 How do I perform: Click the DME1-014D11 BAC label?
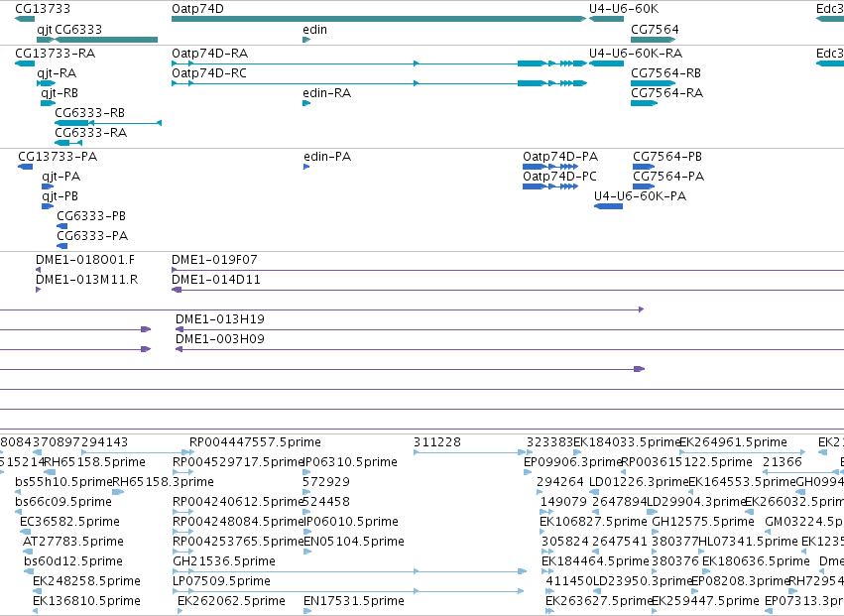point(216,280)
